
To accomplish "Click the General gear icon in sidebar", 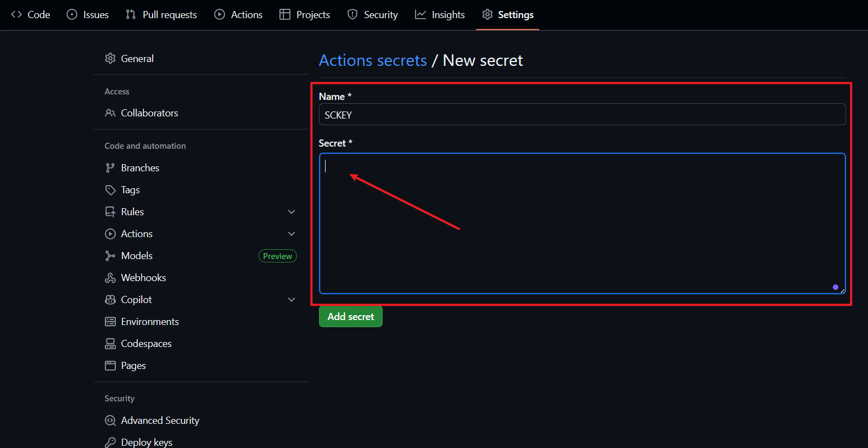I will click(110, 58).
